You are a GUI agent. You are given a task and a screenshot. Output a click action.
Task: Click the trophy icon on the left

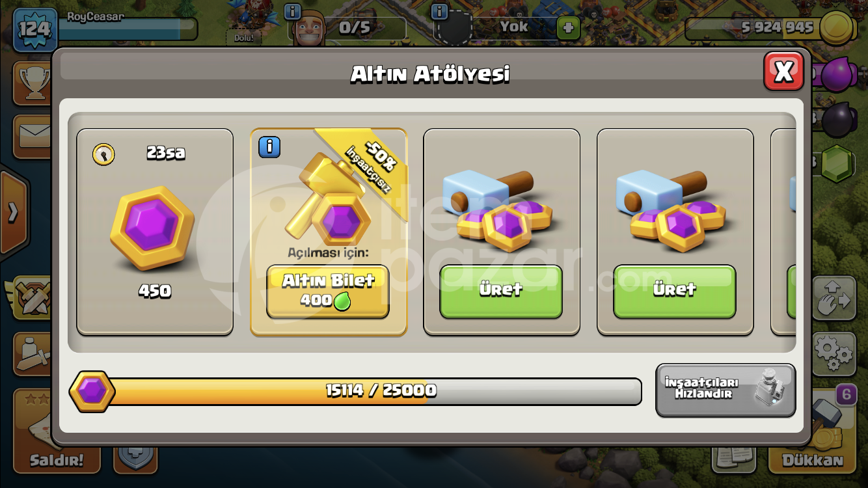coord(34,83)
